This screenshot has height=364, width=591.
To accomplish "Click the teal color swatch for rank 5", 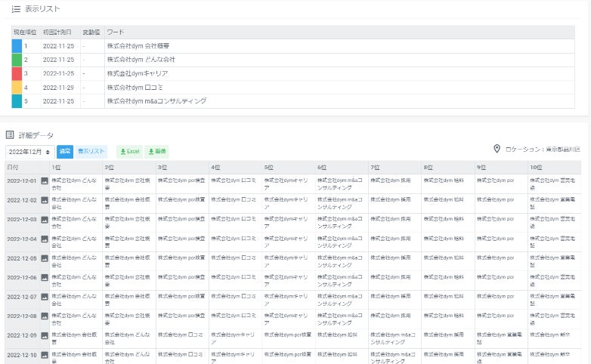I will point(17,101).
